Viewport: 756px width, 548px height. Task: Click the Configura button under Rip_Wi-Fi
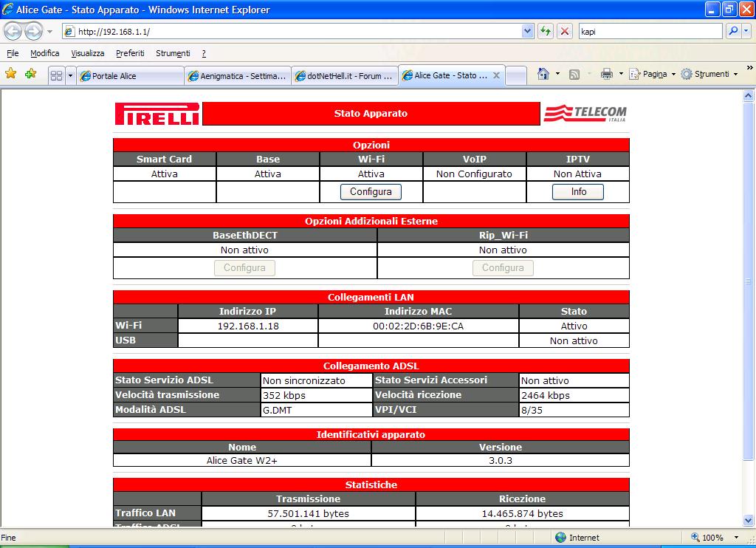[x=503, y=268]
